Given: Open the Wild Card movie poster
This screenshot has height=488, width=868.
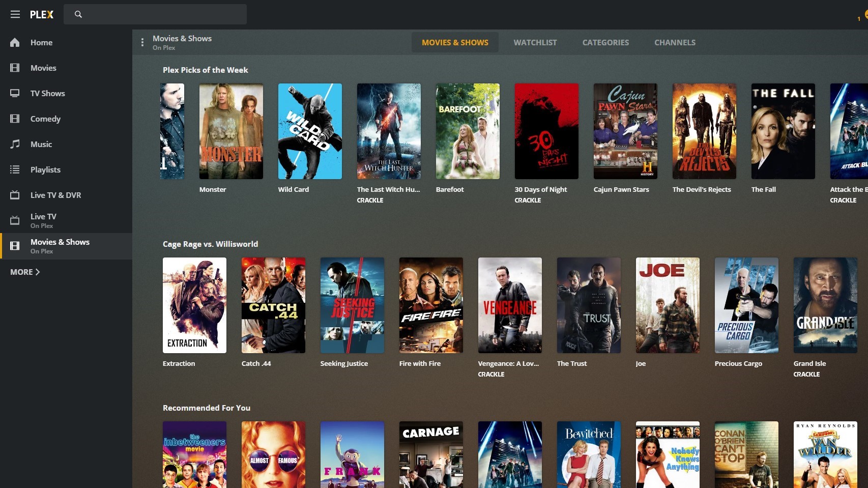Looking at the screenshot, I should point(310,131).
